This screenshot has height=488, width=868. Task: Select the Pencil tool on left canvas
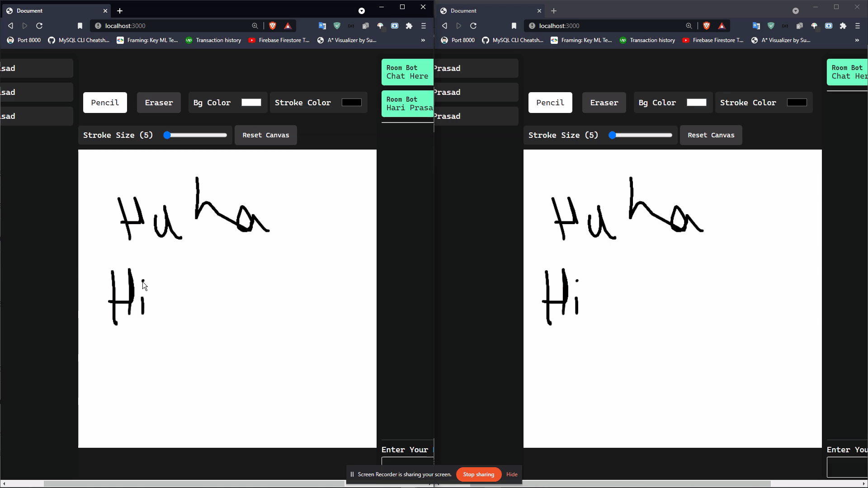[x=105, y=102]
